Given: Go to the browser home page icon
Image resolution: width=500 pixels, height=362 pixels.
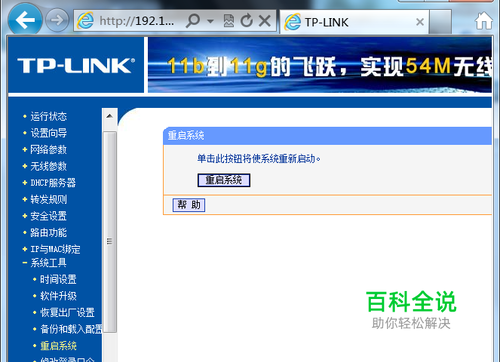Looking at the screenshot, I should click(x=484, y=21).
